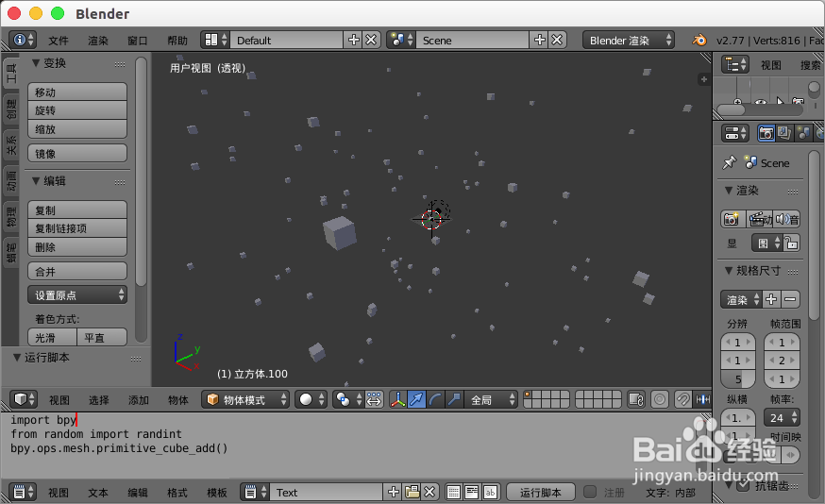Toggle the 3D manipulator axes widget

coord(397,400)
